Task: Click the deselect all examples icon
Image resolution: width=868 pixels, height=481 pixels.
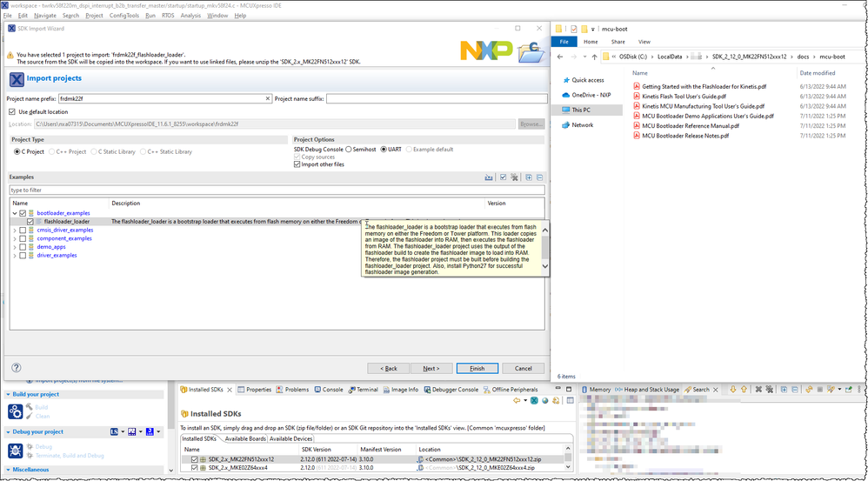Action: coord(514,177)
